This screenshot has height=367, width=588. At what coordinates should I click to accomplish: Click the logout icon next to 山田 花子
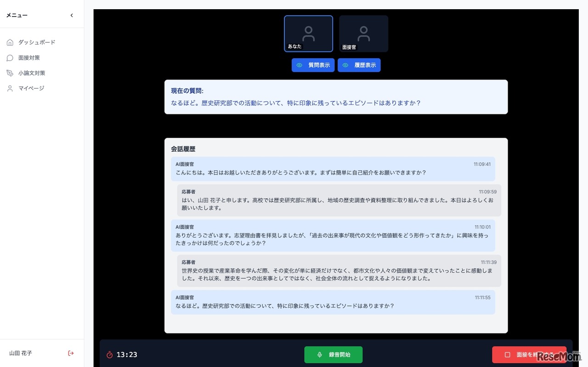tap(71, 353)
